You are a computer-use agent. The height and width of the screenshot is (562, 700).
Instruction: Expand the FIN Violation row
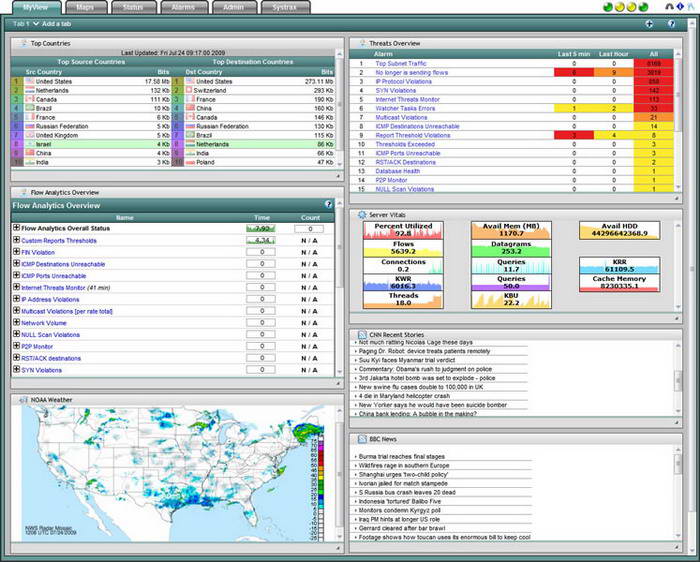click(x=17, y=252)
